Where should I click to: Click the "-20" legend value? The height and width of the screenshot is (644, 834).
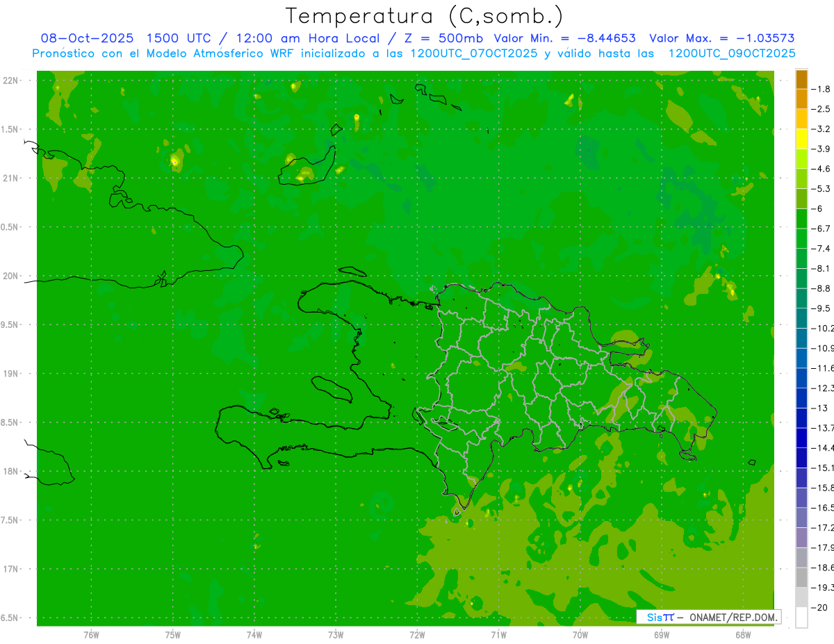(x=819, y=607)
